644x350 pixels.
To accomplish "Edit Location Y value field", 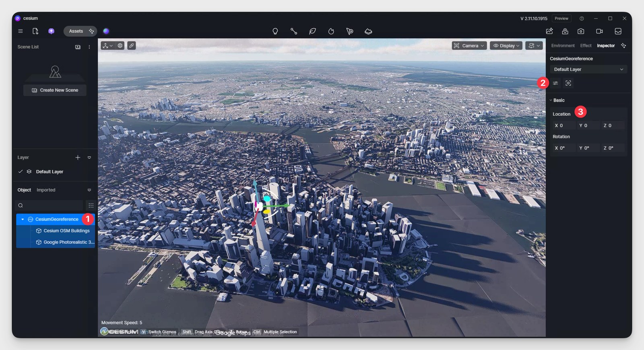I will (x=588, y=126).
